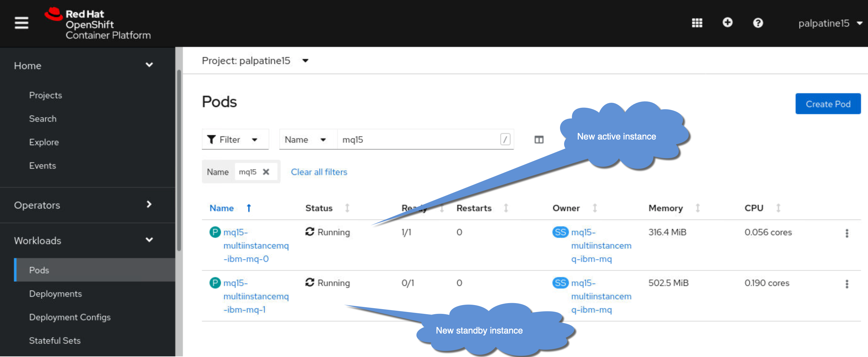Image resolution: width=868 pixels, height=357 pixels.
Task: Open Stateful Sets in the sidebar
Action: pyautogui.click(x=55, y=341)
